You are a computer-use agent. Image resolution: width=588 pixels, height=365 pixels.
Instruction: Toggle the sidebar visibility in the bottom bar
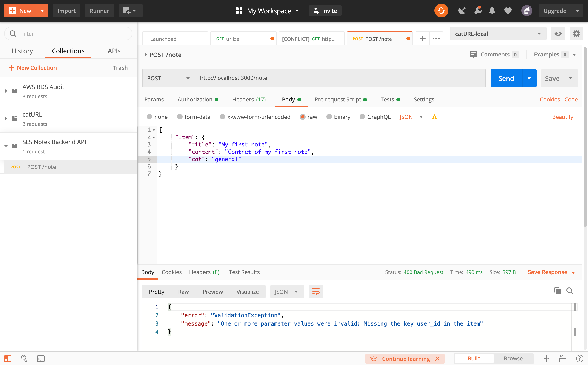[8, 359]
